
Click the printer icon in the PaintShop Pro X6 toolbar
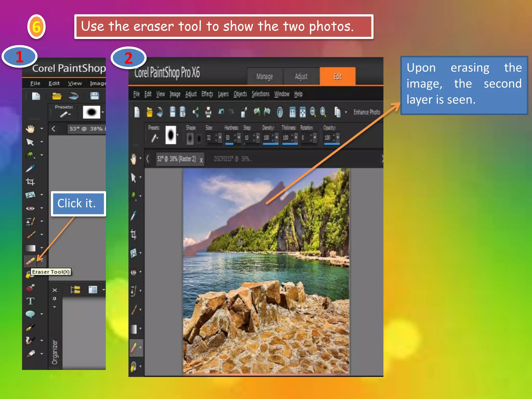coord(208,112)
